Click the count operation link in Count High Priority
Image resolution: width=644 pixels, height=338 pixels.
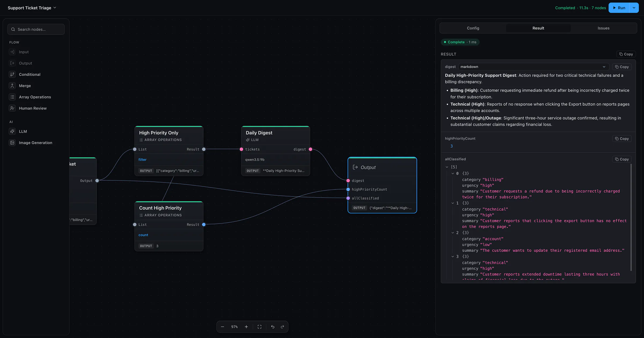click(x=143, y=235)
